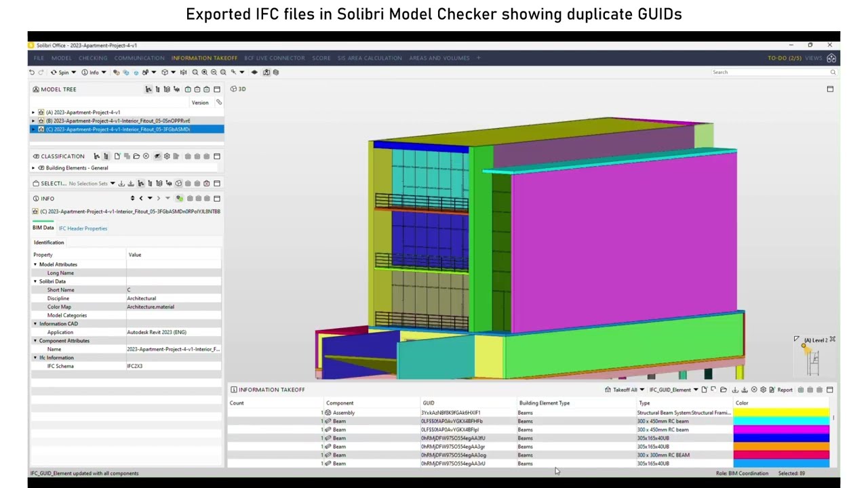Click the dark diamond markup icon in toolbar
The image size is (868, 488).
tap(254, 73)
